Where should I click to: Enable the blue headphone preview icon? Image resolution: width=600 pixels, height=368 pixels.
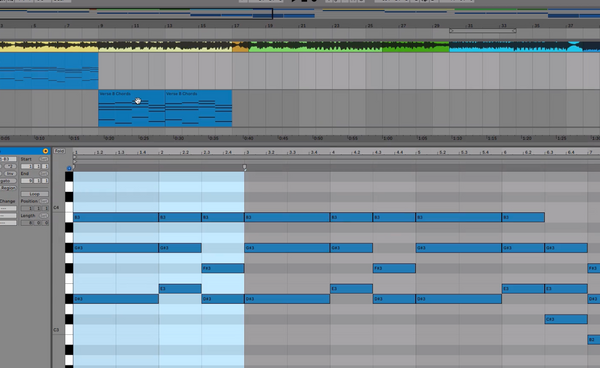69,168
